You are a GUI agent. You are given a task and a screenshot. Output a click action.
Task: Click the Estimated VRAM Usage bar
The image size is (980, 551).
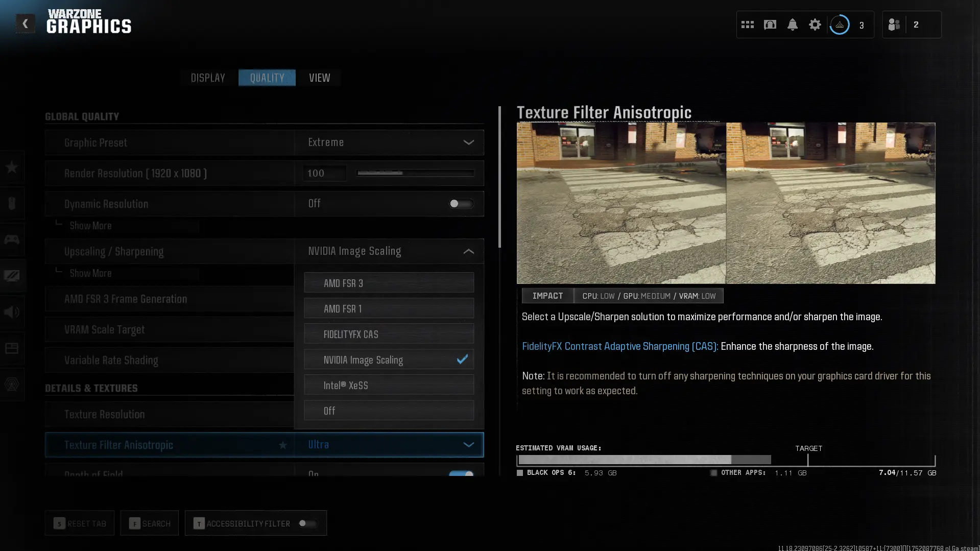click(726, 460)
